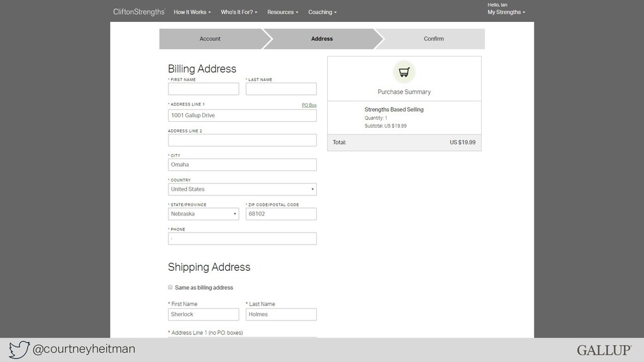Click the Gallup logo in the footer

point(604,350)
